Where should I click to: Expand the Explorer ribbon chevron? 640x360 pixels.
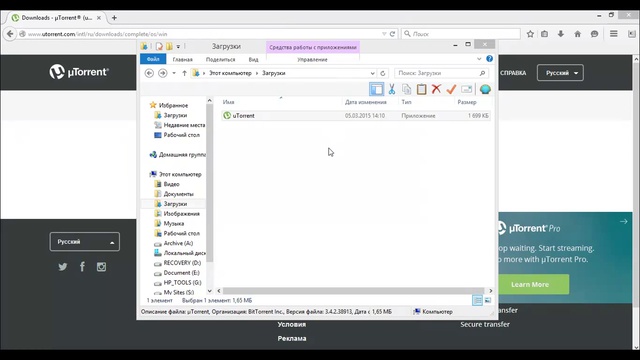coord(479,59)
